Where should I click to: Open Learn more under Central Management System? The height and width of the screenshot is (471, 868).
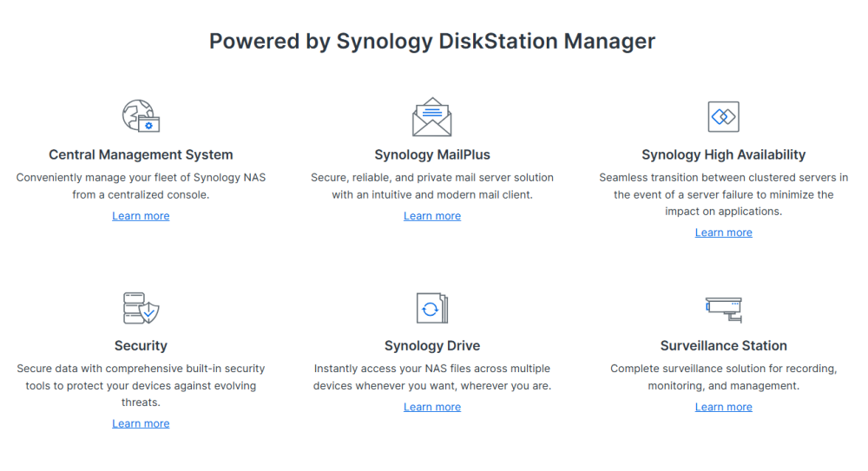(x=141, y=216)
